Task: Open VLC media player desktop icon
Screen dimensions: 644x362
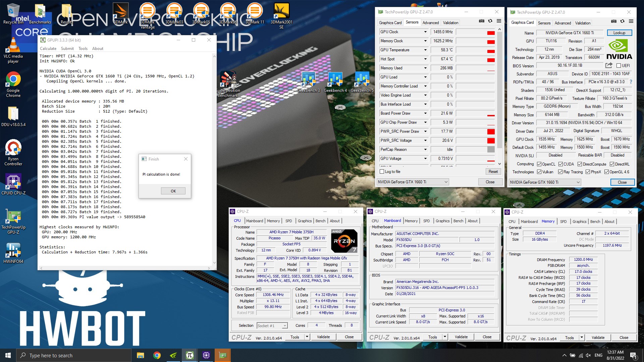Action: (x=13, y=50)
